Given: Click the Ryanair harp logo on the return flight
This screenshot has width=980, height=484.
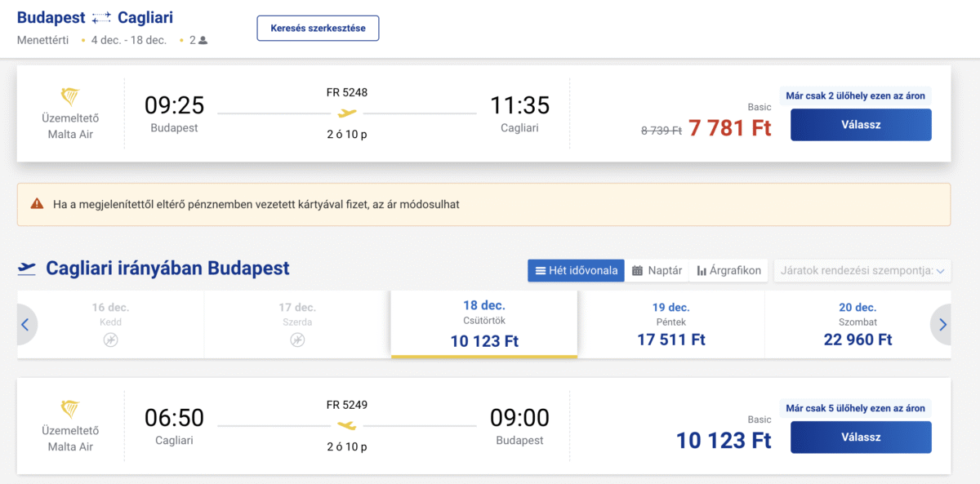Looking at the screenshot, I should point(70,410).
